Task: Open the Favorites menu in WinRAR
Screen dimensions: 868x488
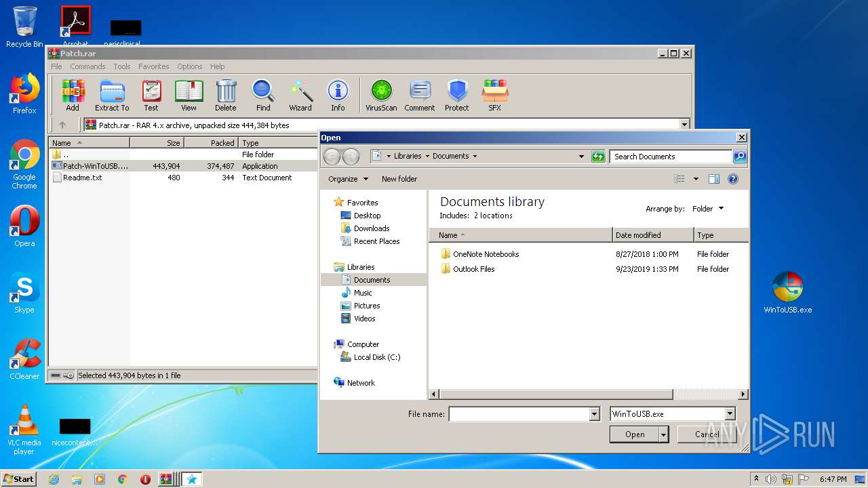Action: pos(154,66)
